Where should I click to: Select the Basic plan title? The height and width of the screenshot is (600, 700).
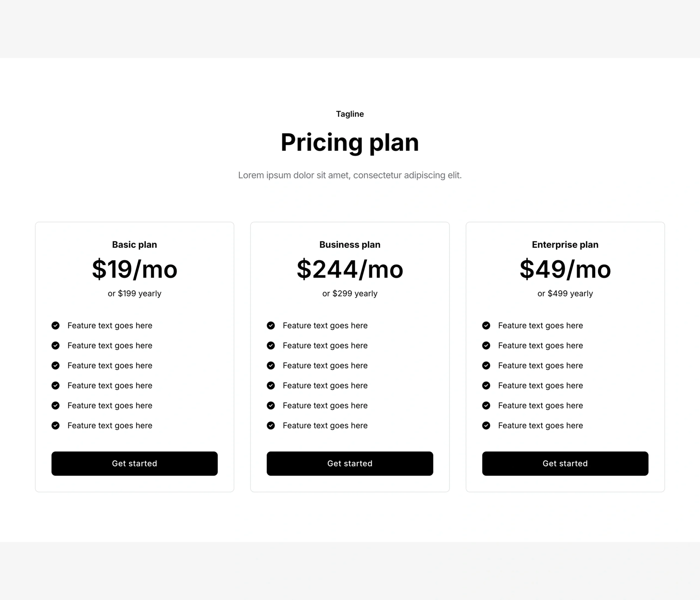click(x=135, y=244)
